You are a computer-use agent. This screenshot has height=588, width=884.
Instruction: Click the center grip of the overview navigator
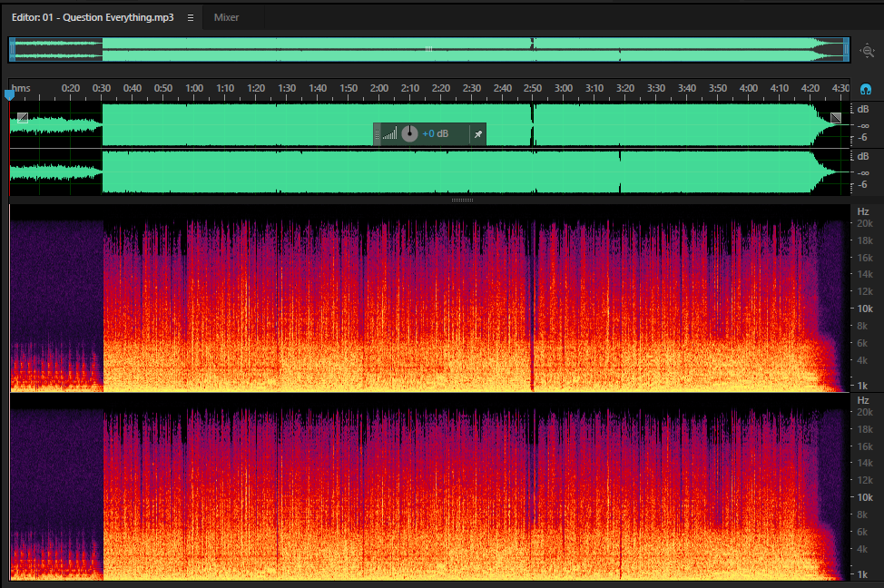(428, 49)
